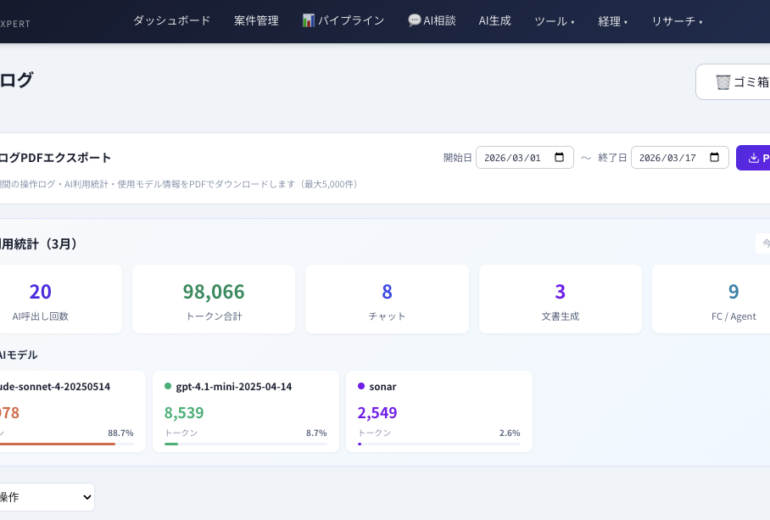Click the green dot beside gpt-4.1-mini model
Viewport: 770px width, 520px height.
[x=168, y=386]
